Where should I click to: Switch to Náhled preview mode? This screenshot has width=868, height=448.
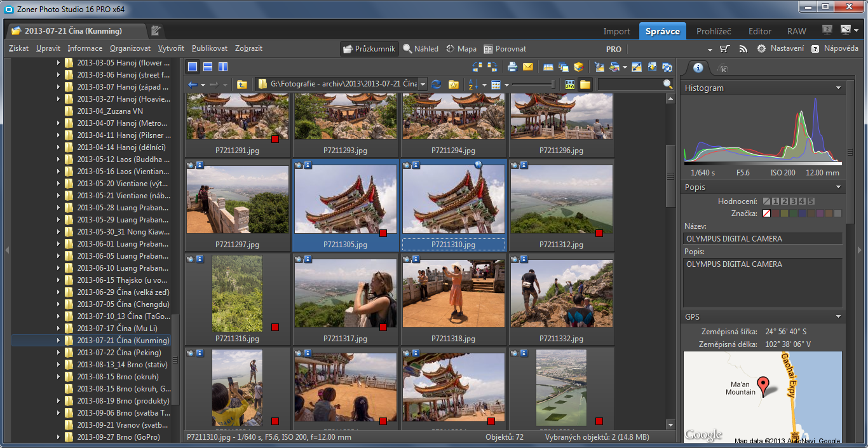421,49
